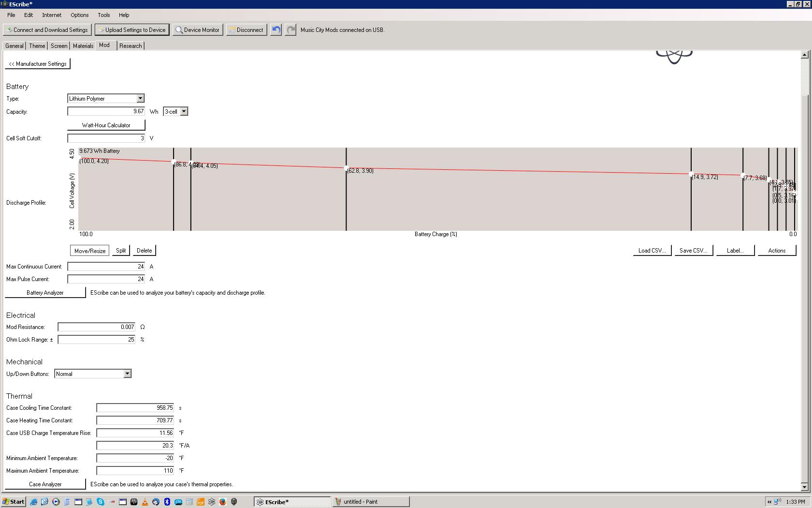Open the Watt-Hour Calculator
The image size is (812, 508).
106,125
